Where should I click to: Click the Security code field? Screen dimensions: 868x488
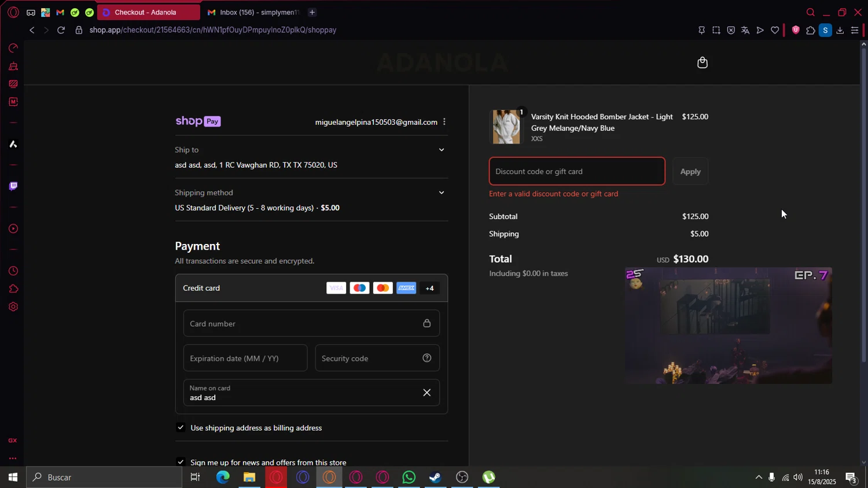(x=377, y=358)
